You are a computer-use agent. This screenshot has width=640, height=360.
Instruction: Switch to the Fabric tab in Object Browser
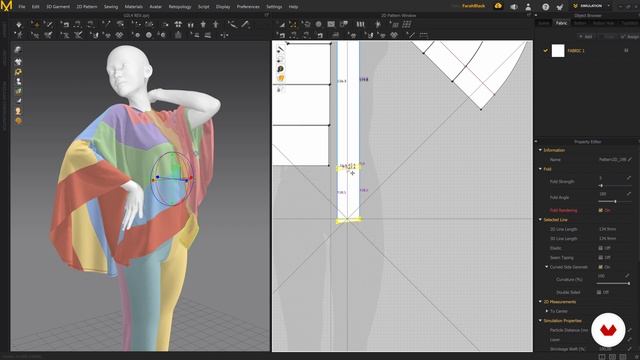562,23
